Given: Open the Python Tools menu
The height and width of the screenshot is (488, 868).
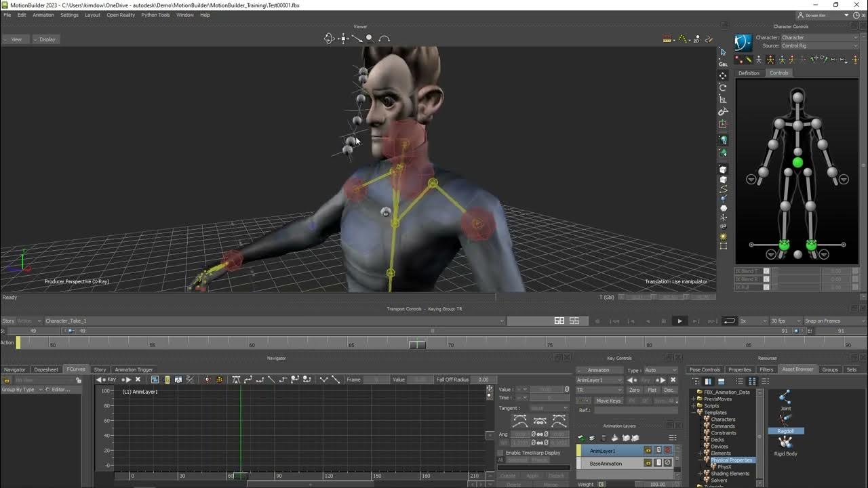Looking at the screenshot, I should pos(155,15).
